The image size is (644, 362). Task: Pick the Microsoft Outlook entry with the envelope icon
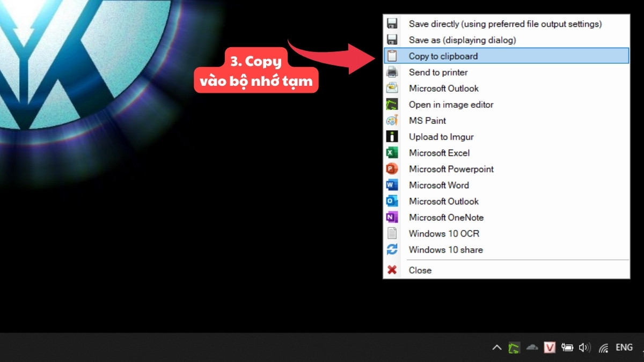[x=506, y=88]
